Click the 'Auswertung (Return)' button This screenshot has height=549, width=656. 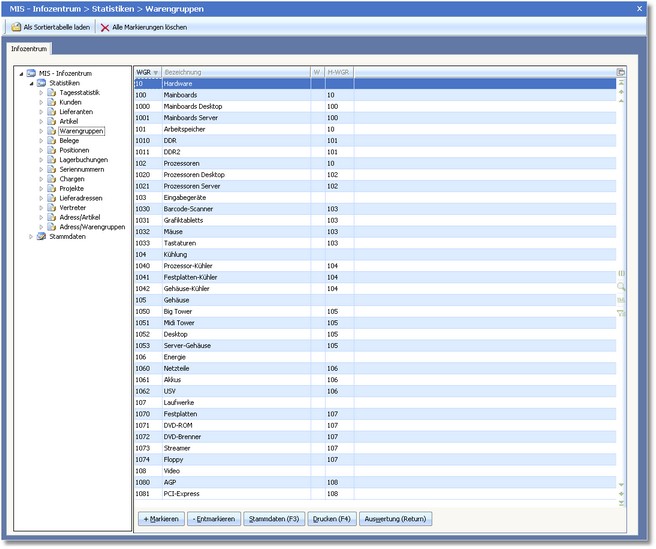click(x=394, y=520)
